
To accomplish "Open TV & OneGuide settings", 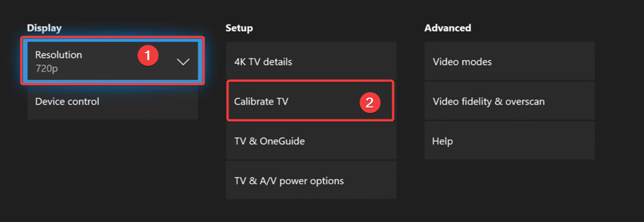I will click(311, 141).
